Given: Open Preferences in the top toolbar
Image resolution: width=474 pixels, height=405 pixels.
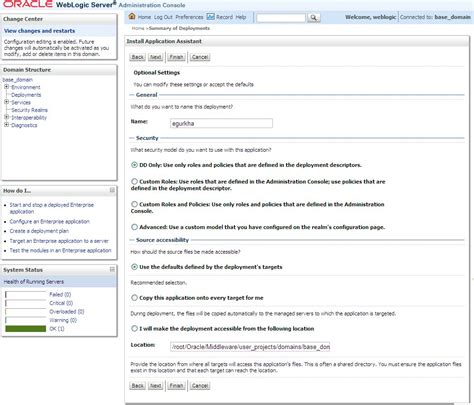Looking at the screenshot, I should [189, 17].
